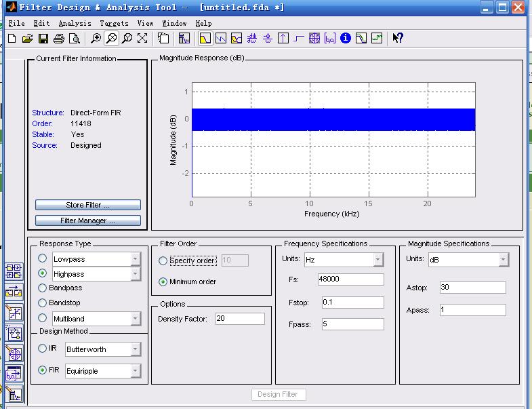The height and width of the screenshot is (409, 532).
Task: Show Filter Information blue i icon
Action: coord(346,38)
